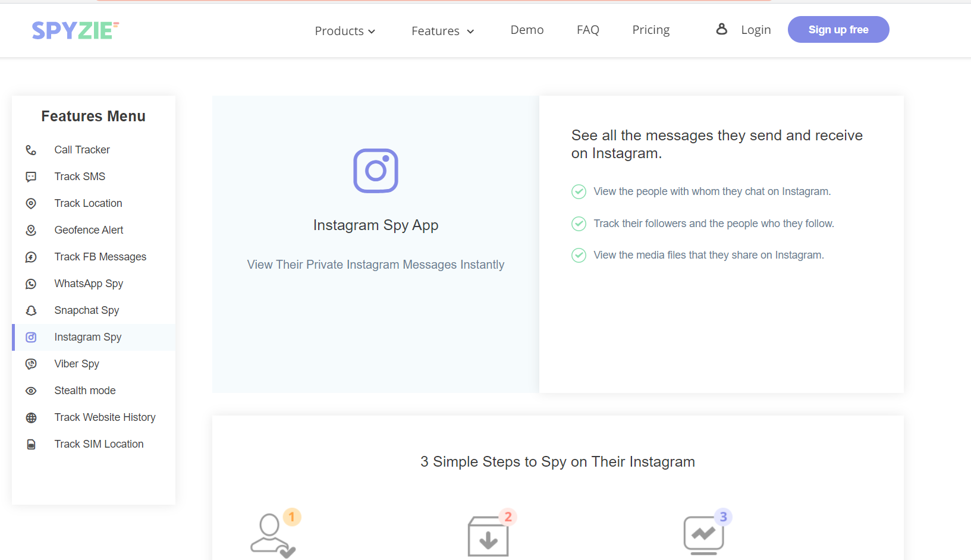Viewport: 971px width, 560px height.
Task: Open Stealth mode feature page
Action: (x=85, y=391)
